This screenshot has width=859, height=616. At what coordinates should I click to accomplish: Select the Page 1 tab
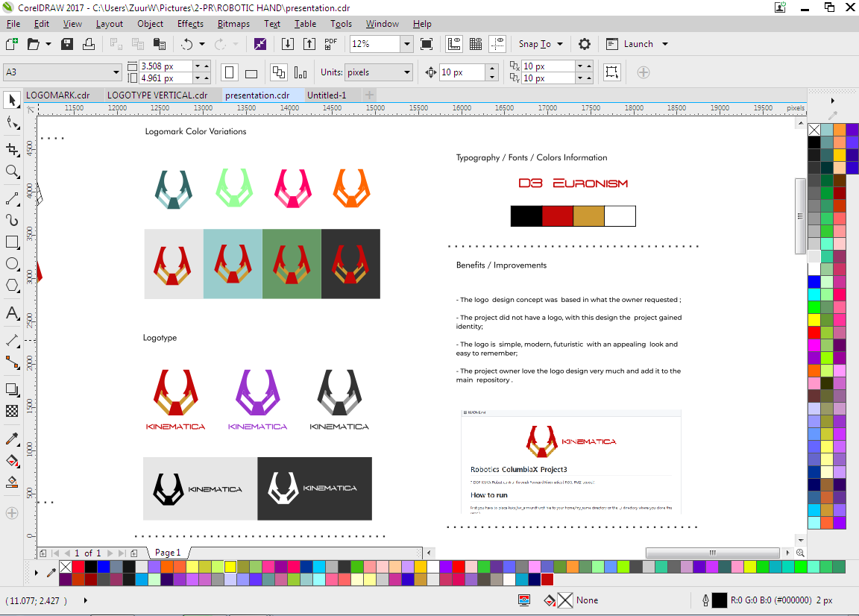click(168, 553)
